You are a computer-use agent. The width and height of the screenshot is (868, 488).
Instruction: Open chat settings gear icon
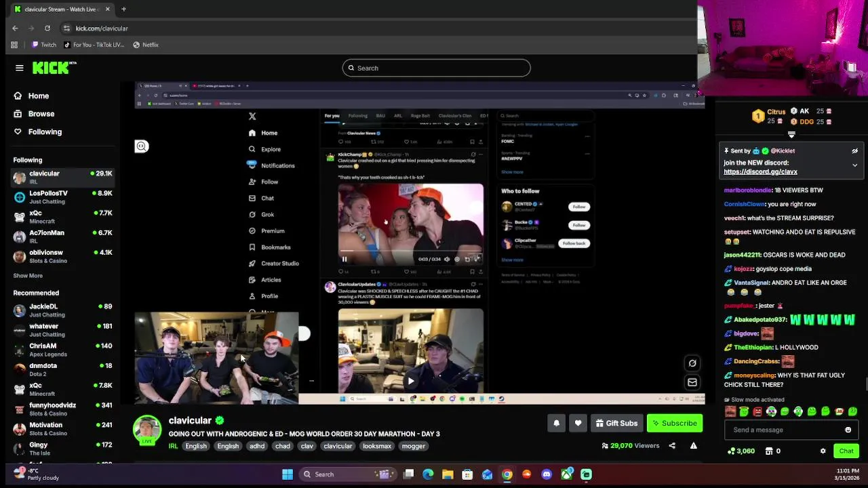pyautogui.click(x=823, y=451)
